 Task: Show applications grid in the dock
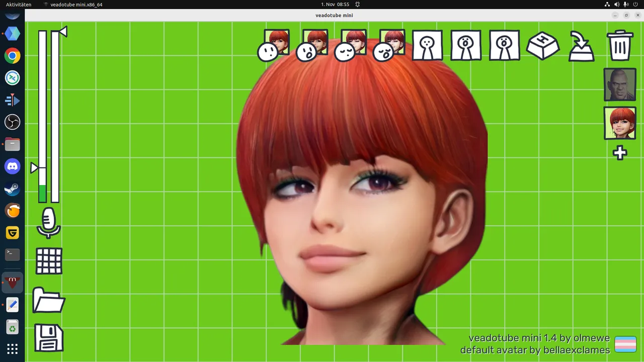(x=13, y=349)
